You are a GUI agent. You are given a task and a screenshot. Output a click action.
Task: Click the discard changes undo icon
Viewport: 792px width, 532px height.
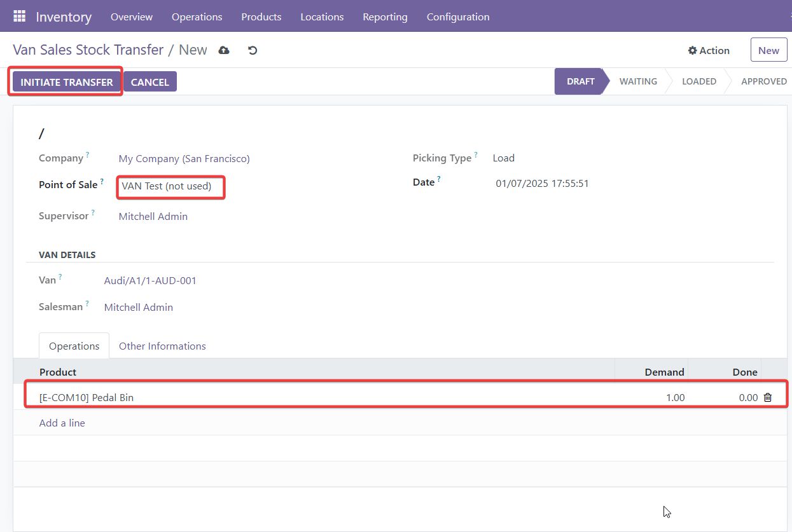[x=253, y=50]
